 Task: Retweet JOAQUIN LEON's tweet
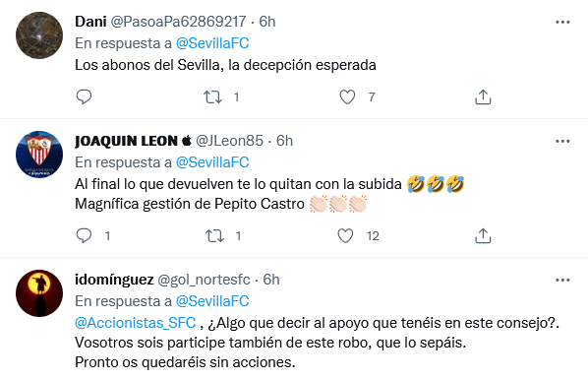point(214,236)
